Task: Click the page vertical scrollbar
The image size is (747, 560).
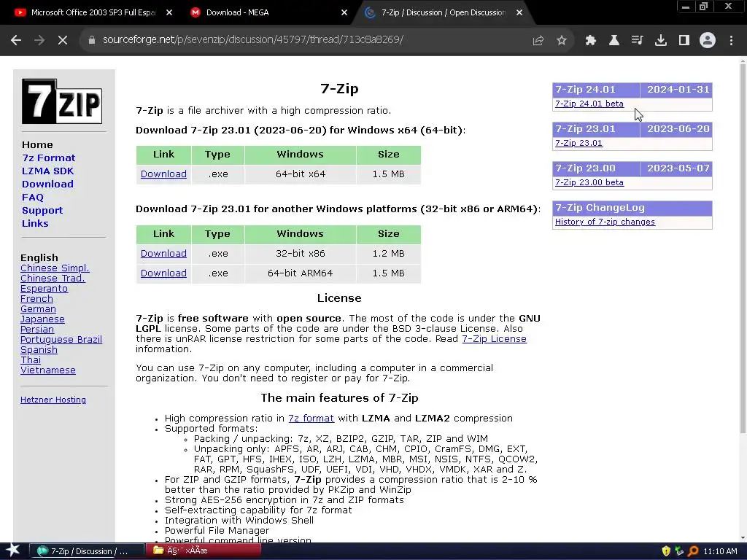Action: pos(742,247)
